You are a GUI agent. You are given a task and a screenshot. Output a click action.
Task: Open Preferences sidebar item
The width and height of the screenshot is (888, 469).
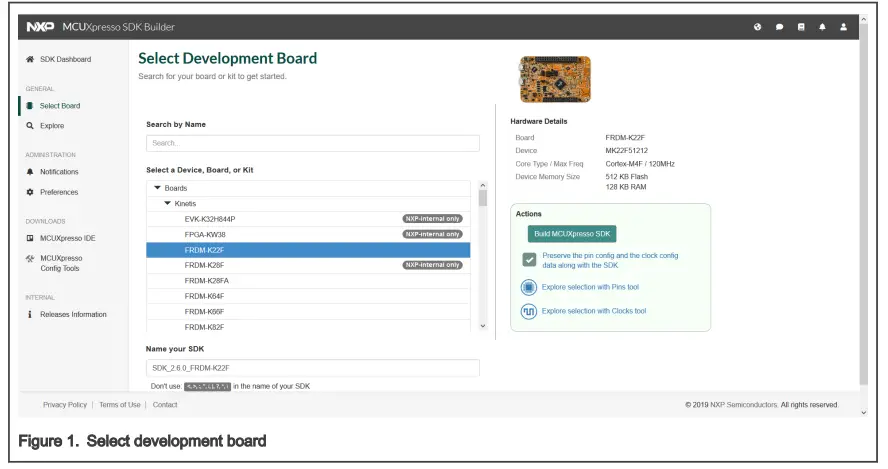(x=59, y=192)
